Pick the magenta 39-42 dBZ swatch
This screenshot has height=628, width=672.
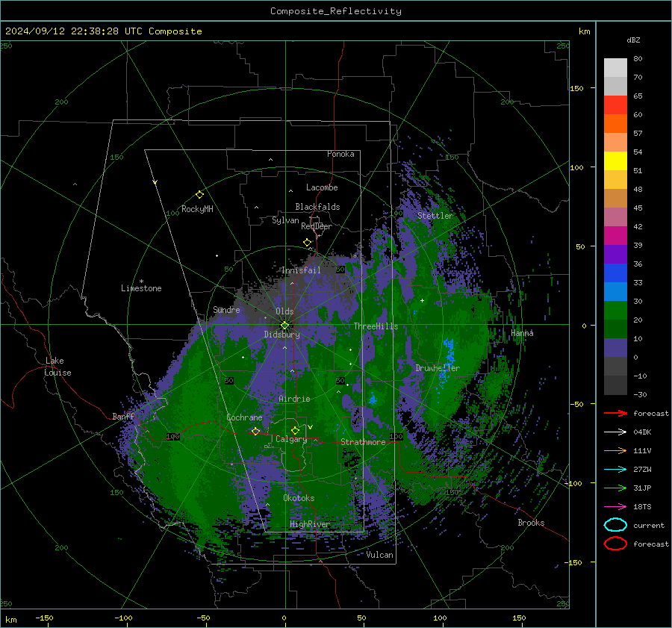tap(615, 236)
